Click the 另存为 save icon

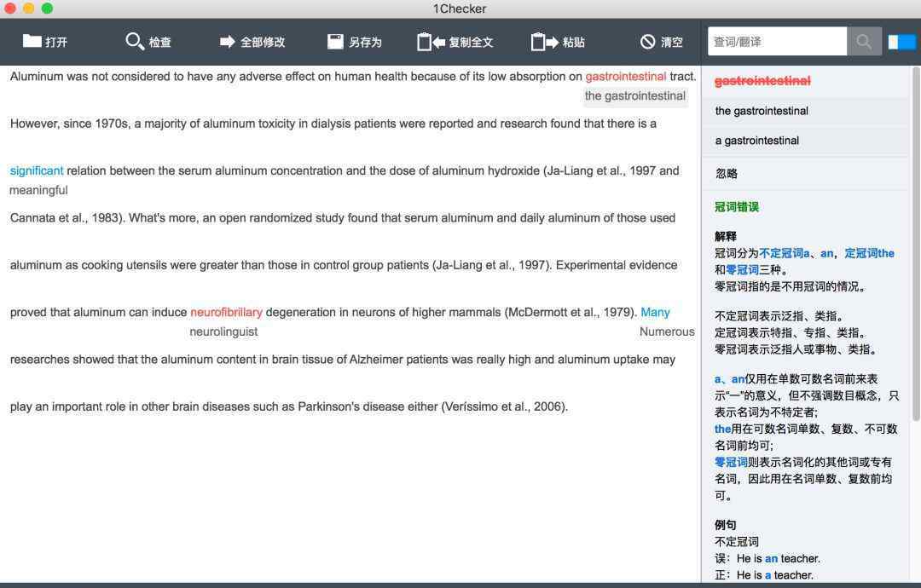tap(335, 41)
